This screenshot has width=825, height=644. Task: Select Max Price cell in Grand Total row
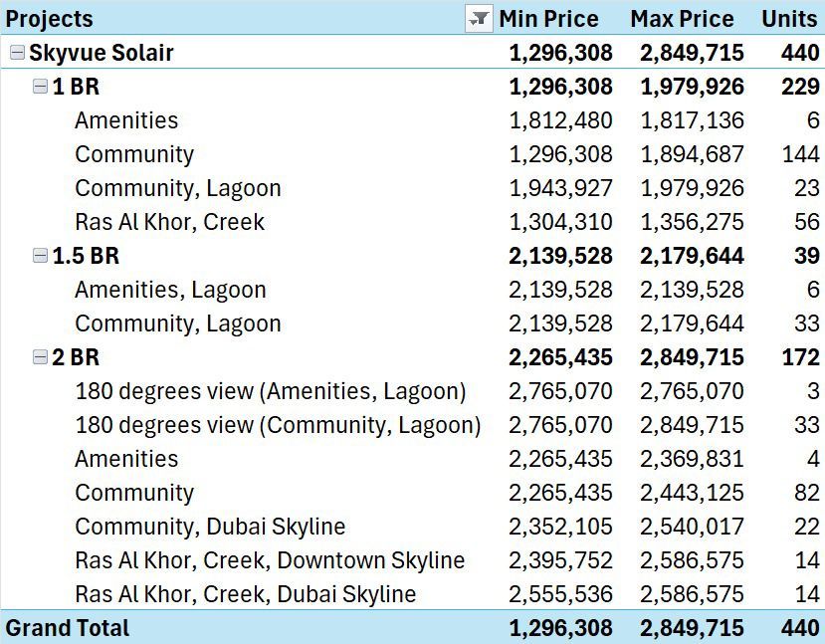[x=692, y=628]
